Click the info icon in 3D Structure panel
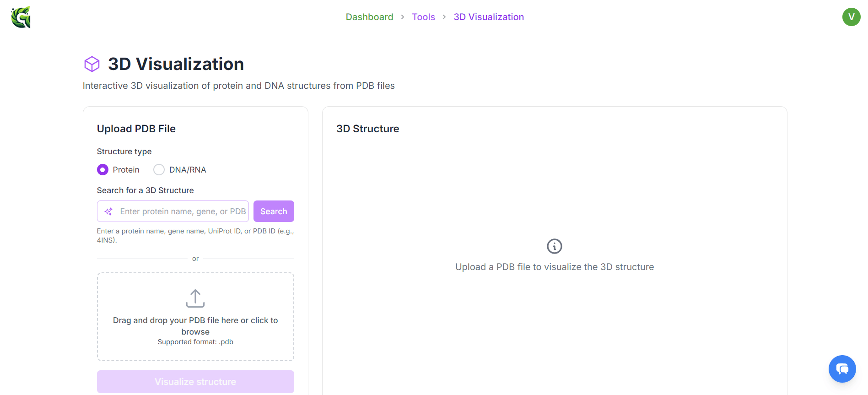Screen dimensions: 868x395 554,246
